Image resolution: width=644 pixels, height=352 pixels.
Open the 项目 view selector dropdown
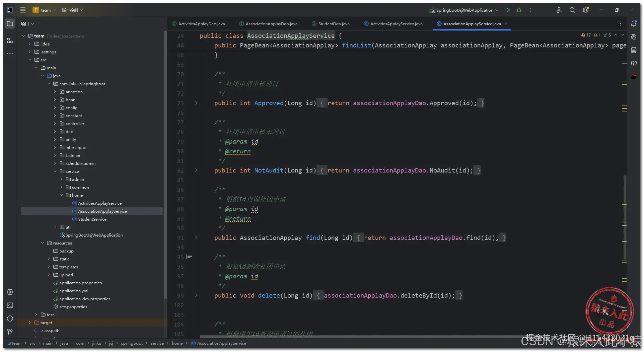click(27, 24)
